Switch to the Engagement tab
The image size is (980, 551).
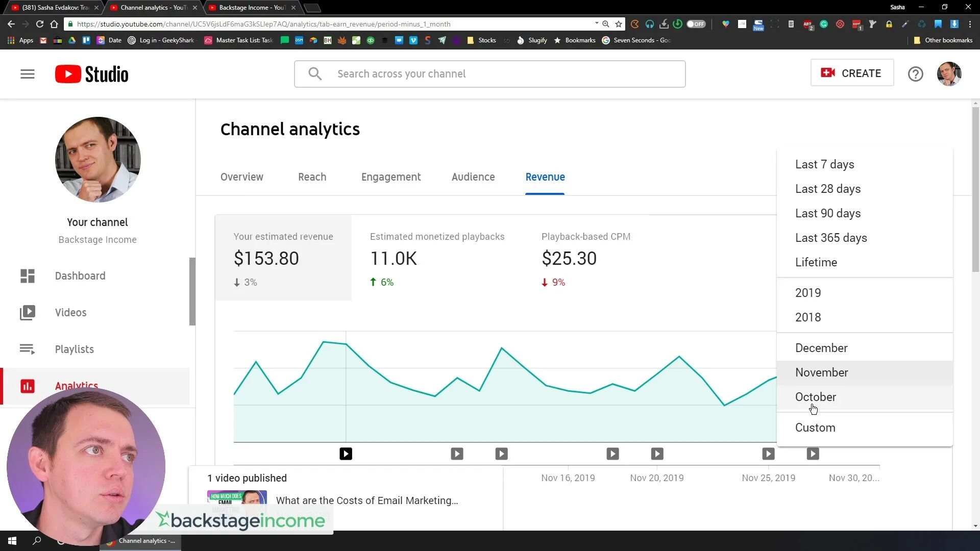click(x=390, y=177)
